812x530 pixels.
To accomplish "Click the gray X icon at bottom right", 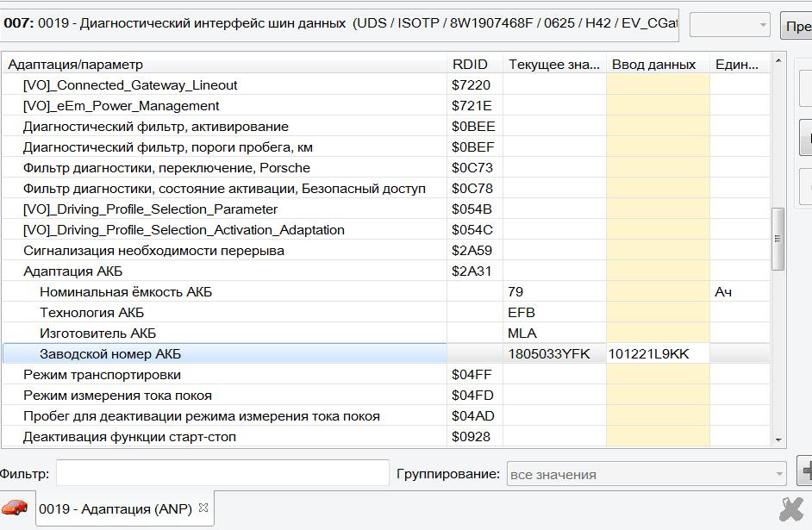I will (x=790, y=509).
